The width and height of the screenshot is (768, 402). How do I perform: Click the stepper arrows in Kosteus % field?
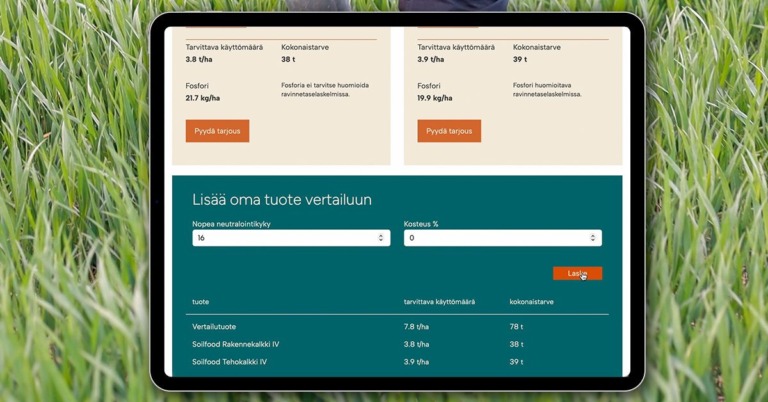592,238
